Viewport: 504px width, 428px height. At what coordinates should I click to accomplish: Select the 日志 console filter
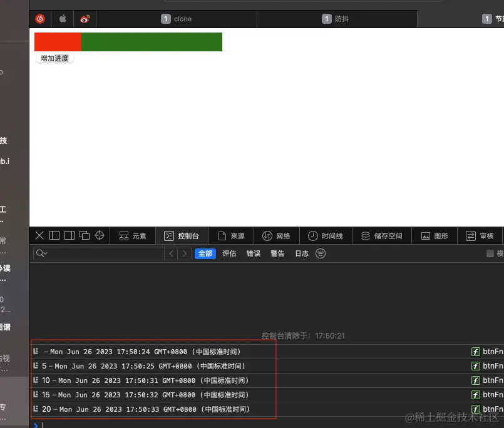[x=302, y=253]
